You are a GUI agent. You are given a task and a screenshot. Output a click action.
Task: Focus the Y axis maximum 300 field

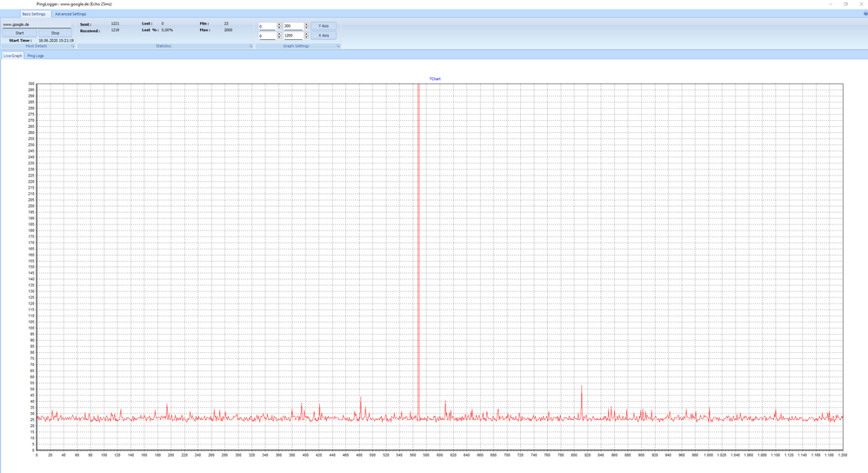[293, 26]
